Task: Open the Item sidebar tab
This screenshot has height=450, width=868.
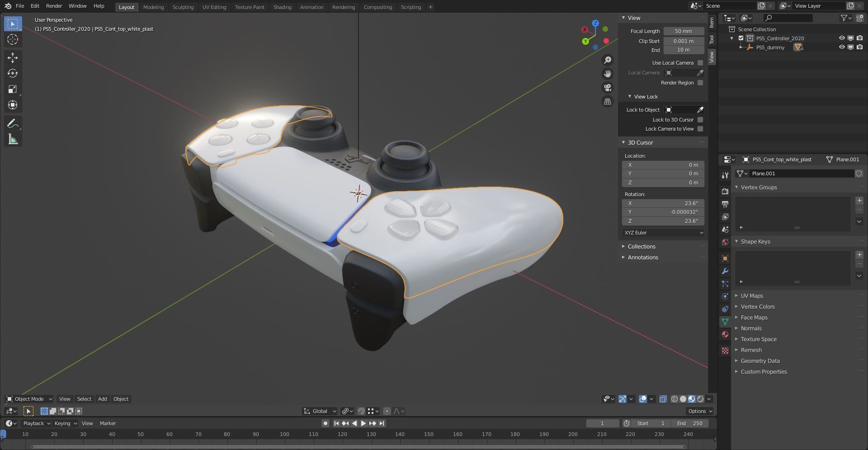Action: point(712,22)
